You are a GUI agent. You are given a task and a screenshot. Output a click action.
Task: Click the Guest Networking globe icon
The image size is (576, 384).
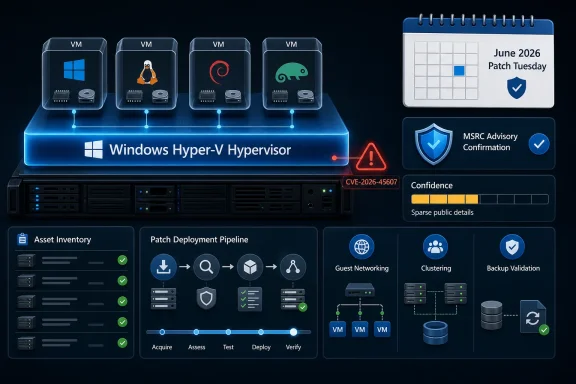pos(361,247)
